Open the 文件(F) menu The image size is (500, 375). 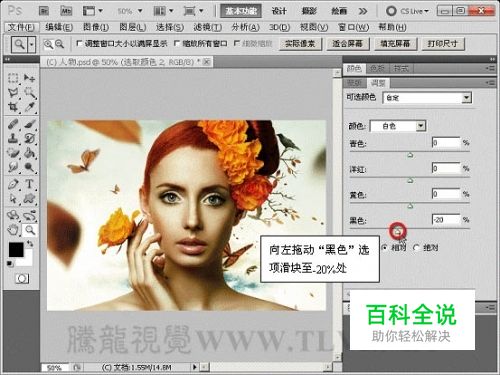click(x=21, y=27)
